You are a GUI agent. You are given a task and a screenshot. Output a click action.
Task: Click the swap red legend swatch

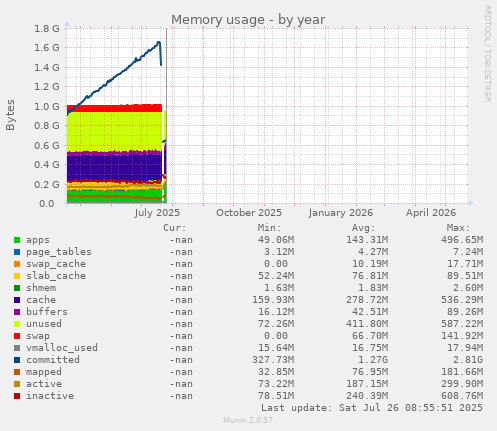click(17, 336)
